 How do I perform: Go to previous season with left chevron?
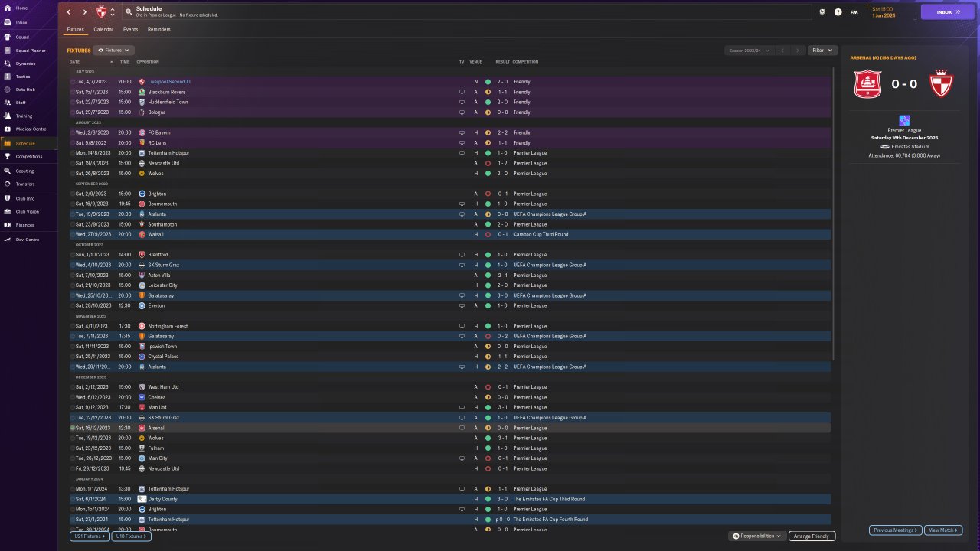click(782, 51)
